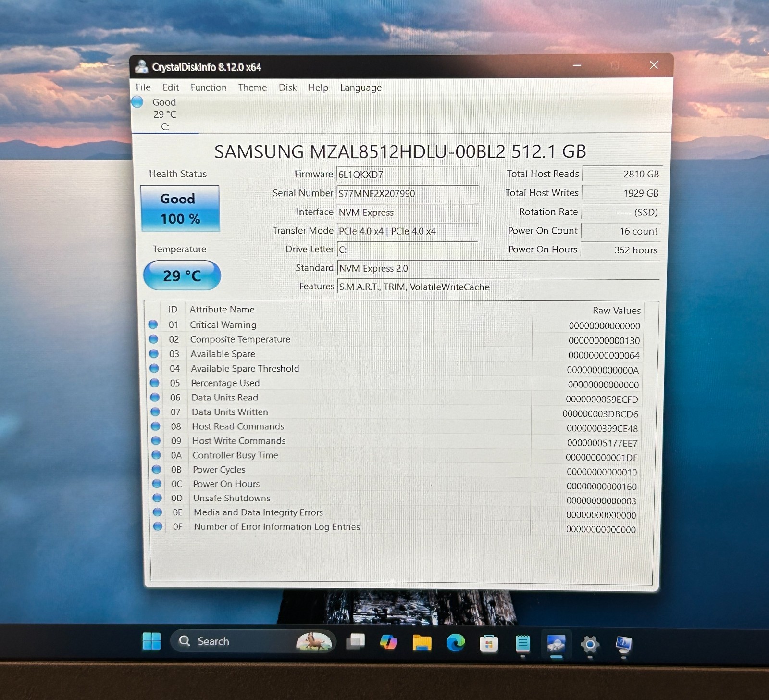Click the CrystalDiskInfo taskbar icon
The width and height of the screenshot is (769, 700).
coord(556,644)
